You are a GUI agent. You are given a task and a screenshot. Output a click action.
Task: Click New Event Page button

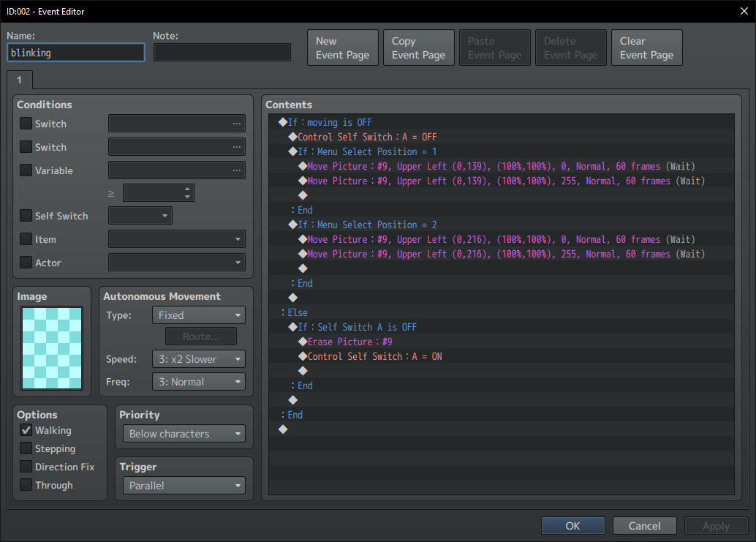(x=343, y=48)
